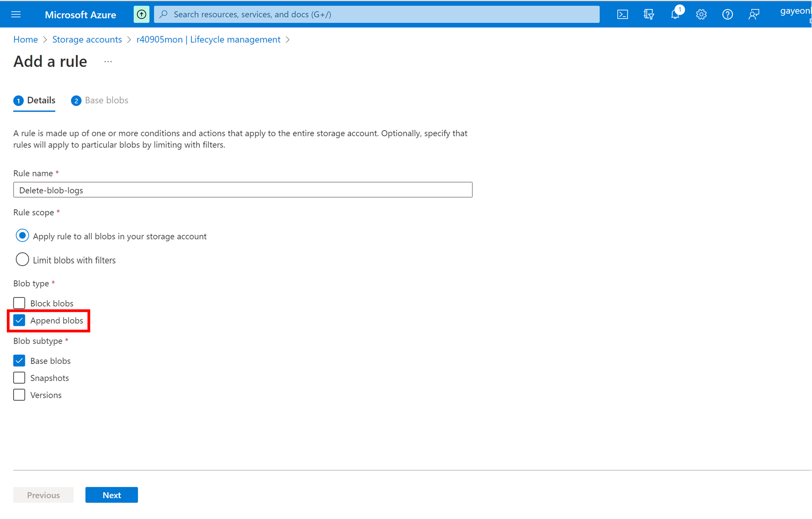Screen dimensions: 812x519
Task: Show notifications with the bell icon
Action: click(x=675, y=14)
